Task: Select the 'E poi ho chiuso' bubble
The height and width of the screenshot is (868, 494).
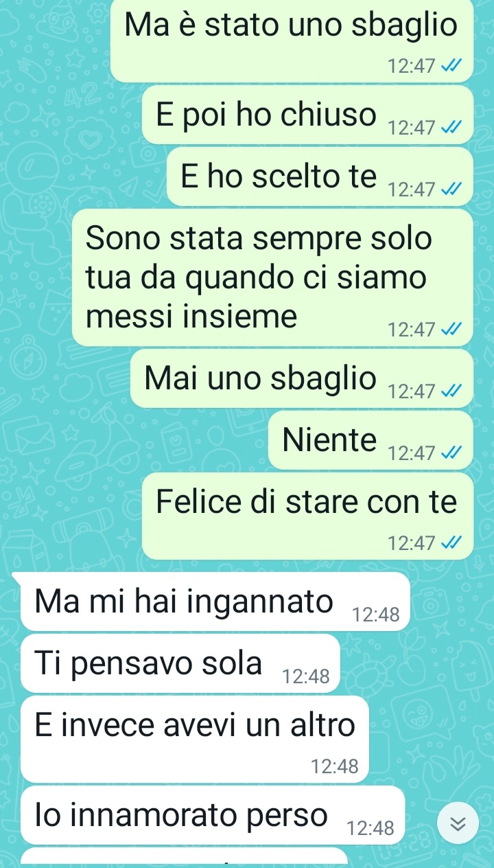Action: pyautogui.click(x=307, y=115)
